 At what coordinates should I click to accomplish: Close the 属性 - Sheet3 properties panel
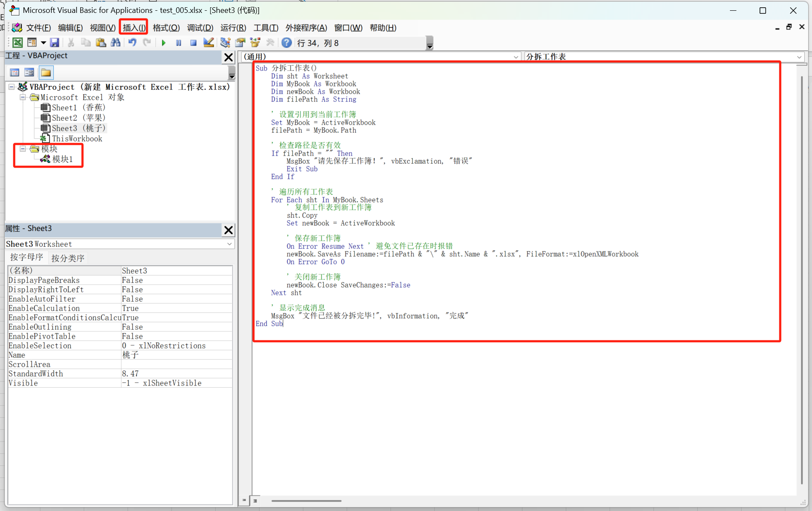click(228, 230)
